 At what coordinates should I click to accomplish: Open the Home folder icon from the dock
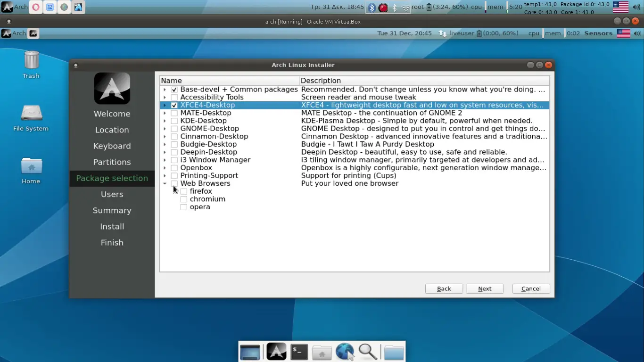pos(322,351)
